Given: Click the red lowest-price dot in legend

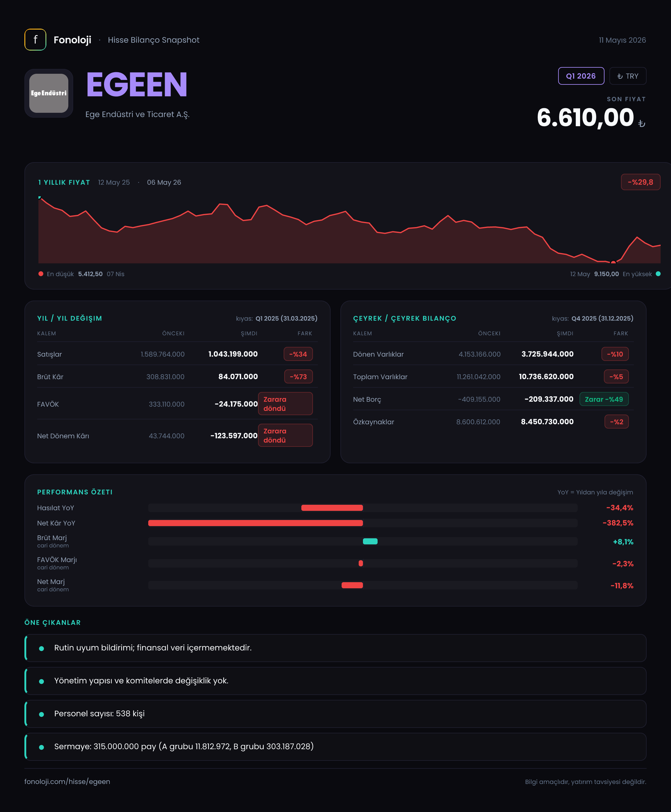Looking at the screenshot, I should coord(41,274).
